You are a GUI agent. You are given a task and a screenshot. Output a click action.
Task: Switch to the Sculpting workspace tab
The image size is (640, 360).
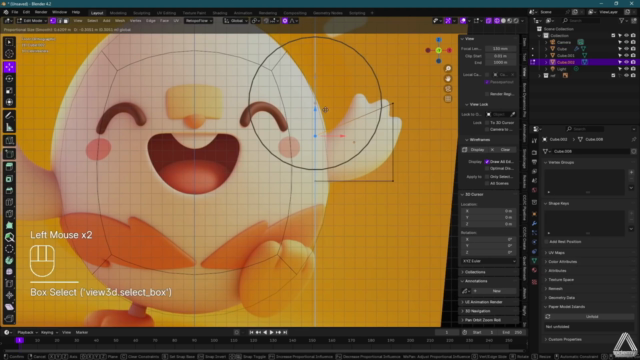[x=141, y=13]
